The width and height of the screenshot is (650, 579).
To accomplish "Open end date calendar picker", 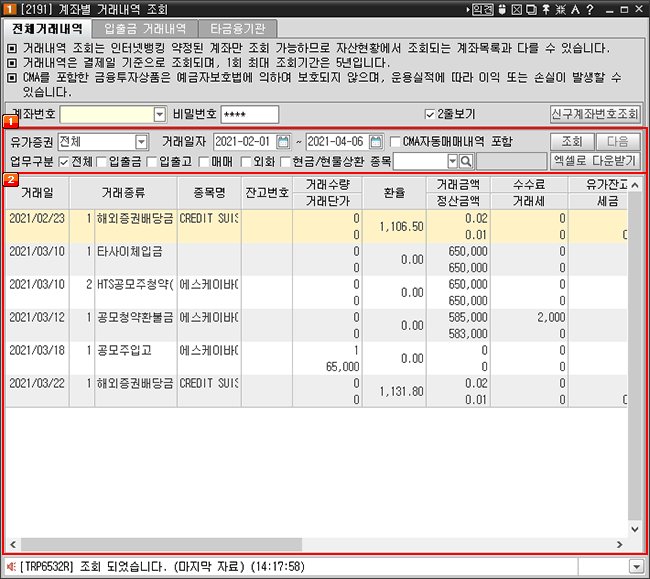I will (376, 141).
